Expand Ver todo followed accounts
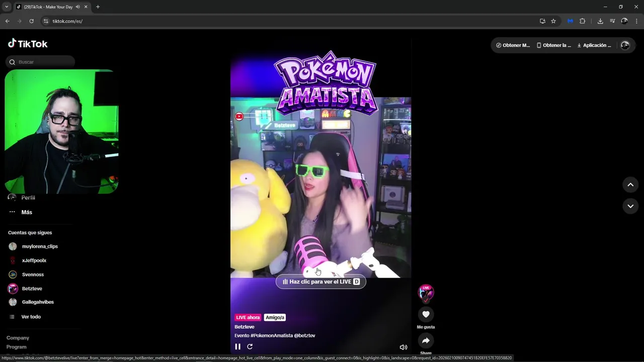 pos(31,317)
